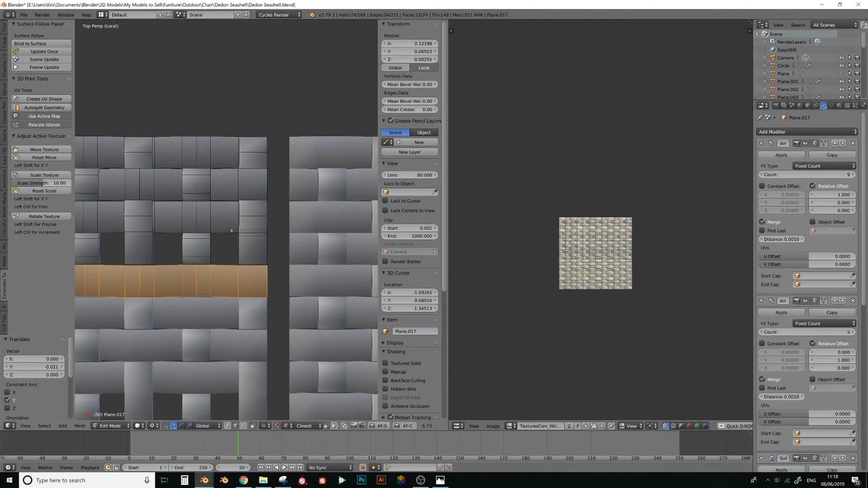The image size is (868, 488).
Task: Open the All Scenes outliner filter dropdown
Action: (834, 25)
